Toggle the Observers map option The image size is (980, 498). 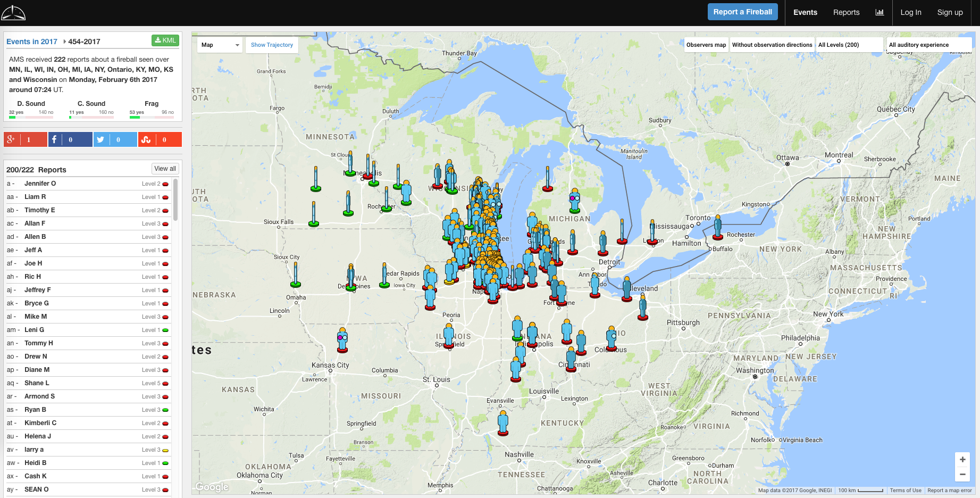[x=706, y=45]
